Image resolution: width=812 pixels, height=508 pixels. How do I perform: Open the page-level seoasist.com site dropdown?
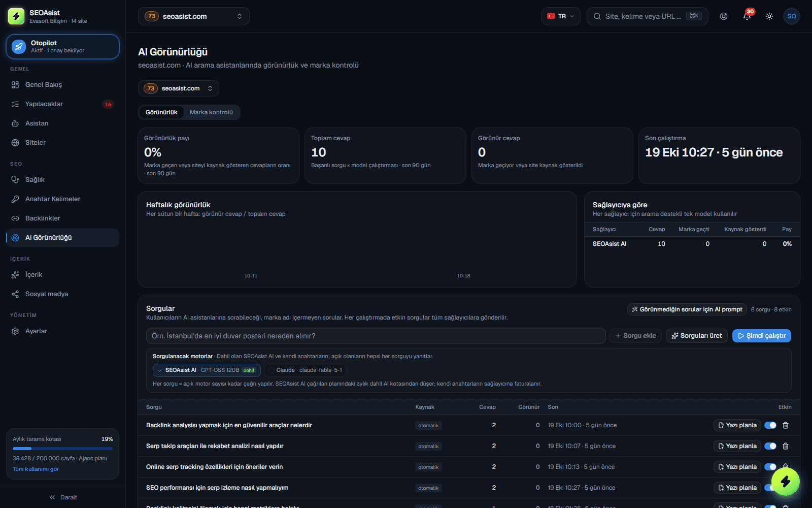[x=179, y=88]
